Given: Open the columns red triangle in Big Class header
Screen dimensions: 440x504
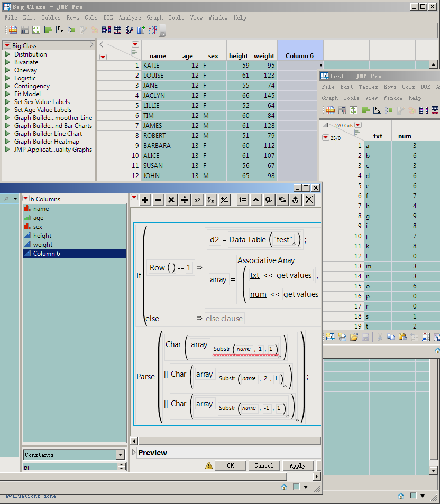Looking at the screenshot, I should [x=135, y=44].
